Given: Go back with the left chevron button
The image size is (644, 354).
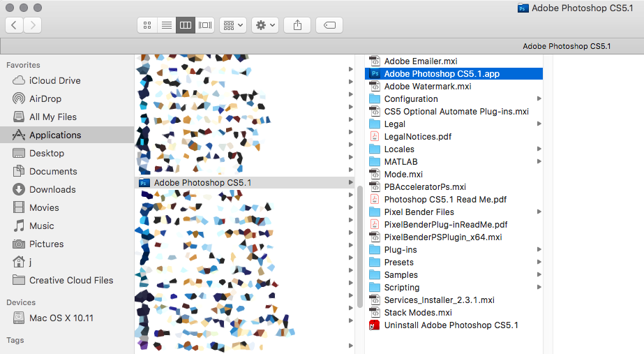Looking at the screenshot, I should pos(15,25).
